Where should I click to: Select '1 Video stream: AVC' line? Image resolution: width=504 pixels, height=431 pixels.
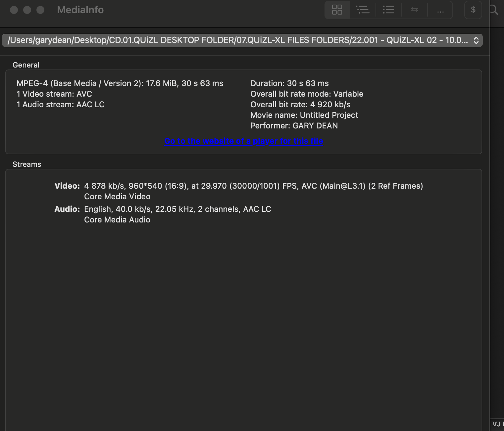54,94
